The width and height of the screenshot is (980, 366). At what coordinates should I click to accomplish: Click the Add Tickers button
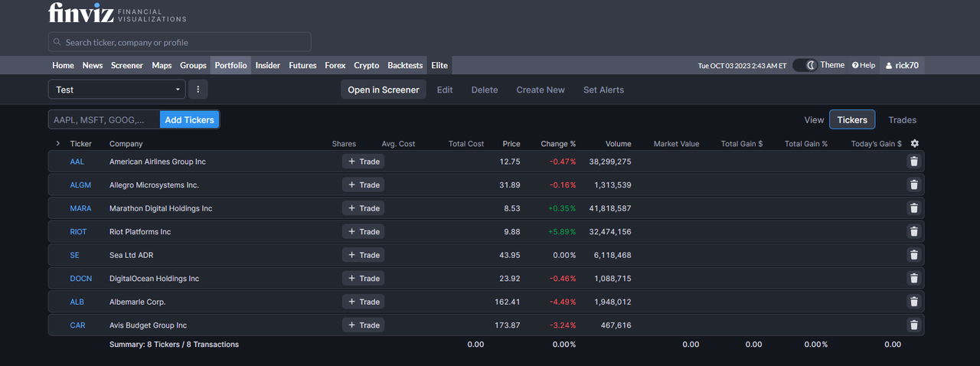pos(189,120)
